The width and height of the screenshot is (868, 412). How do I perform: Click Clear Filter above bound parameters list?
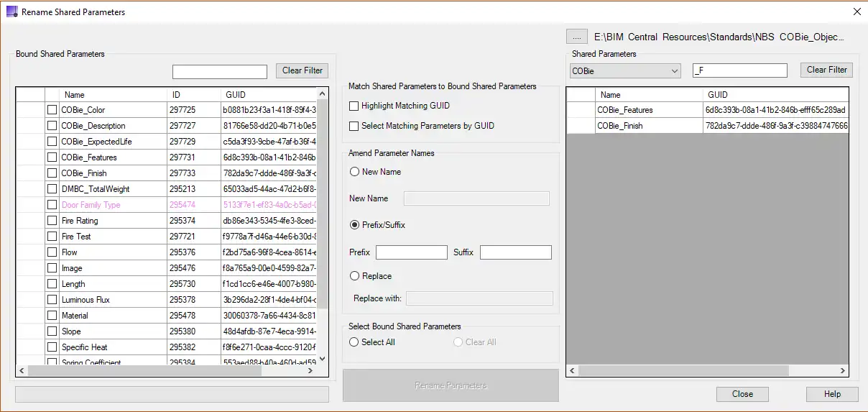coord(302,70)
